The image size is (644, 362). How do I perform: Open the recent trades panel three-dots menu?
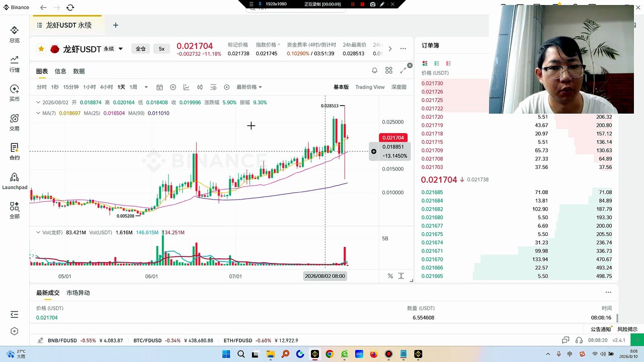click(608, 292)
